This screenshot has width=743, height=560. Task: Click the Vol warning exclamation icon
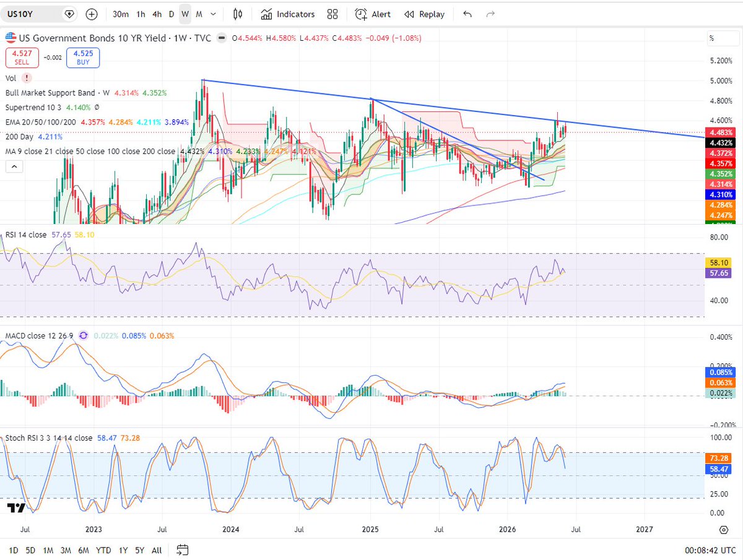click(x=27, y=78)
